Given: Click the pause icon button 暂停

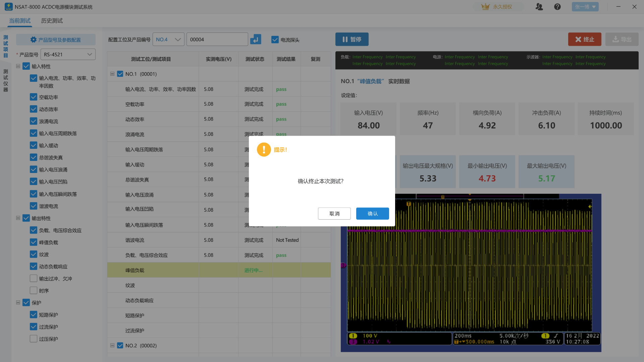Looking at the screenshot, I should [352, 39].
